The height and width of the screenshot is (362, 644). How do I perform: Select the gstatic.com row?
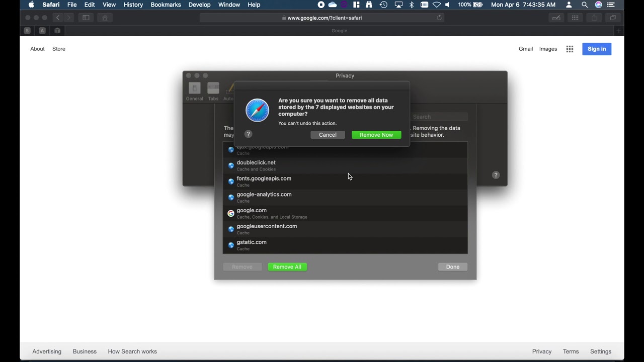click(x=345, y=245)
